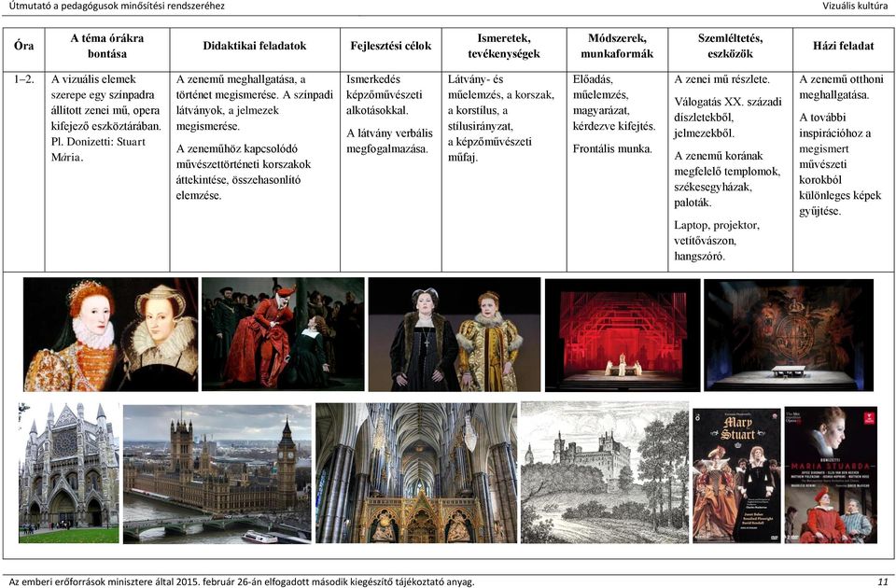Click the 'Fejlesztési célok' header
The height and width of the screenshot is (588, 896).
pyautogui.click(x=391, y=46)
